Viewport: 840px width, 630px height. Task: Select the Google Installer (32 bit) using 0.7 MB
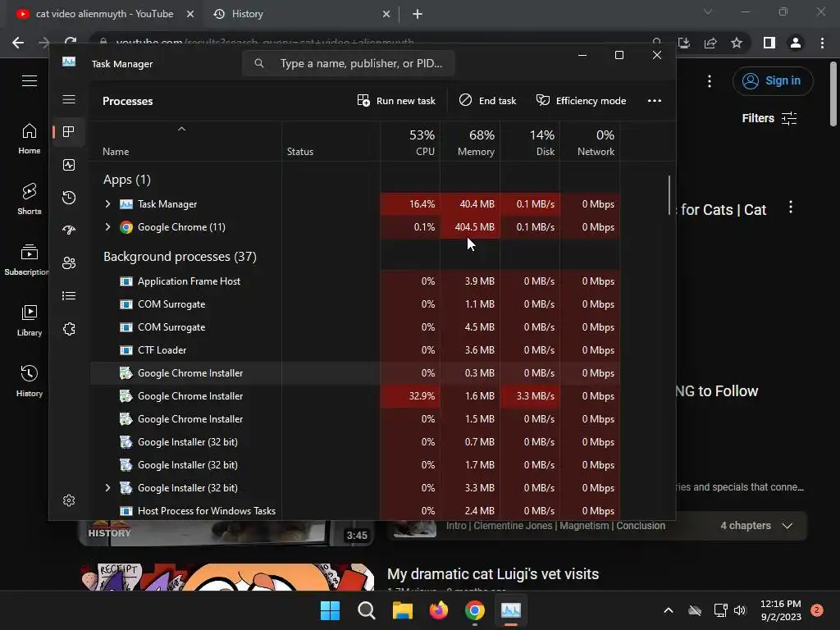pos(354,442)
